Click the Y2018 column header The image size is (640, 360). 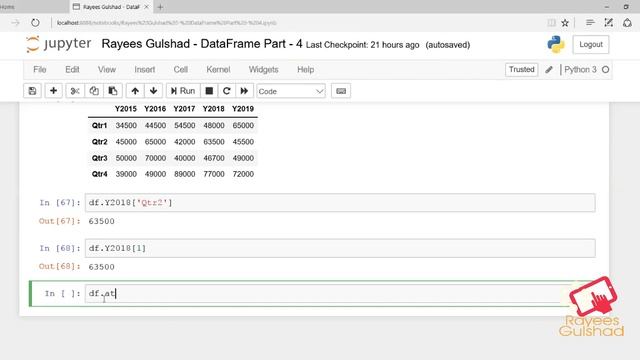[x=213, y=109]
